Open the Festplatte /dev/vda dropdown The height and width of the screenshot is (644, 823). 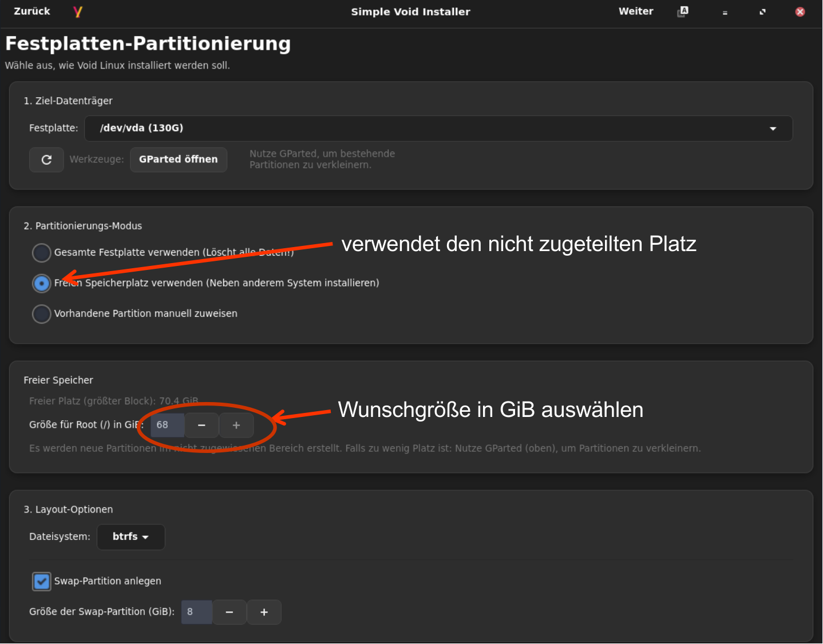(x=438, y=128)
